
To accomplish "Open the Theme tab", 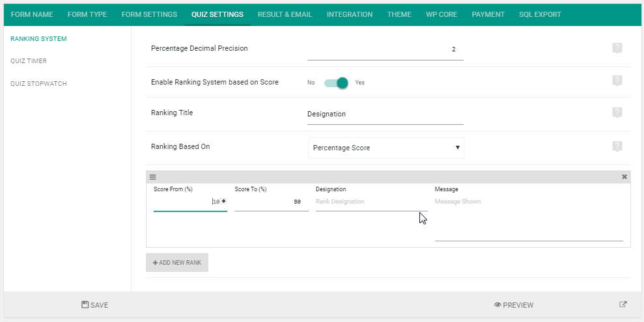I will tap(399, 14).
